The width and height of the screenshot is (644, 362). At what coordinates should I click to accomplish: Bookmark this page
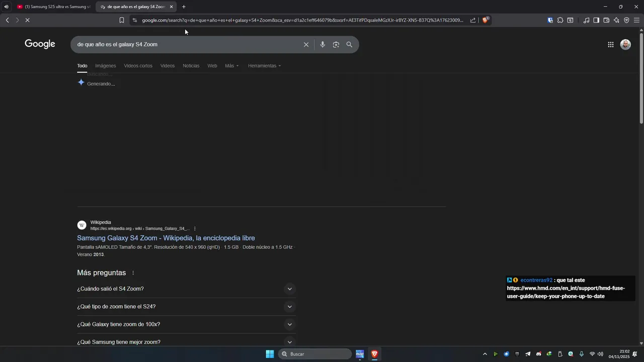(122, 20)
